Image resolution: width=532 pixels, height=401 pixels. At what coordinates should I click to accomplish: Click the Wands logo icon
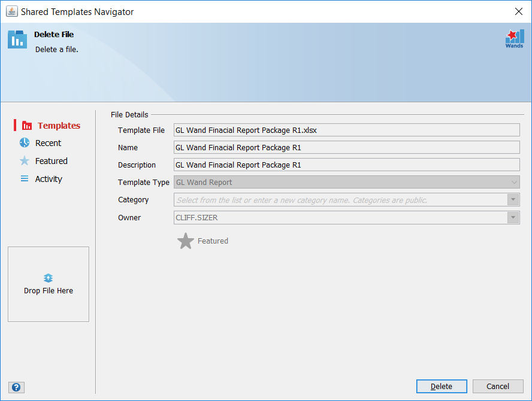tap(515, 39)
